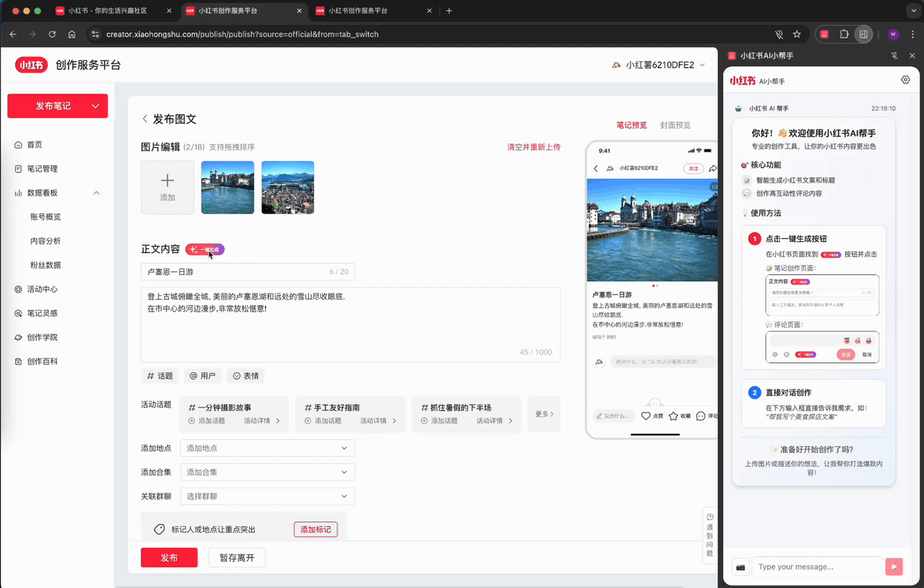Image resolution: width=924 pixels, height=588 pixels.
Task: Click back chevron in phone preview
Action: click(595, 168)
